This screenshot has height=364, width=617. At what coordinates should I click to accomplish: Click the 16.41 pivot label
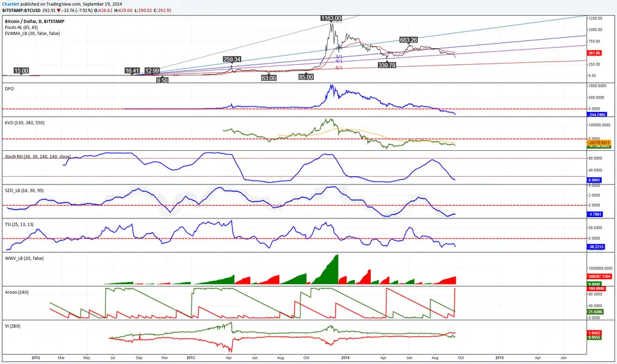(x=132, y=70)
